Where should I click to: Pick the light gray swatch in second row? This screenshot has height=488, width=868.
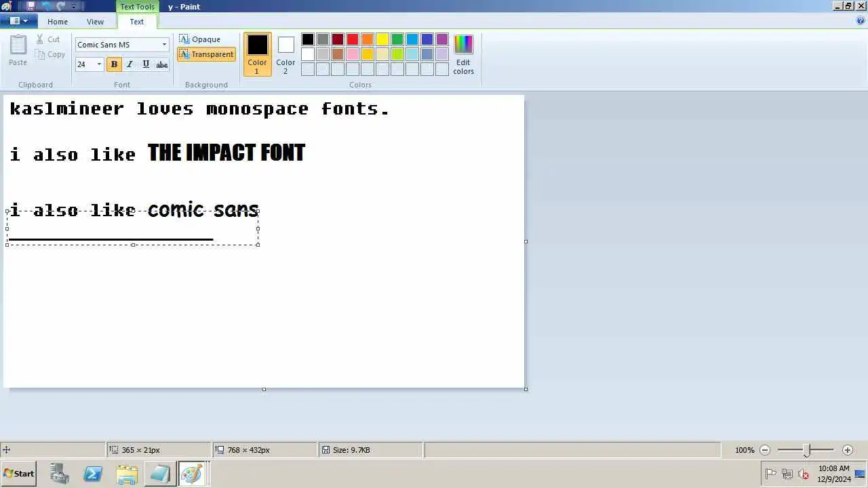[x=323, y=54]
